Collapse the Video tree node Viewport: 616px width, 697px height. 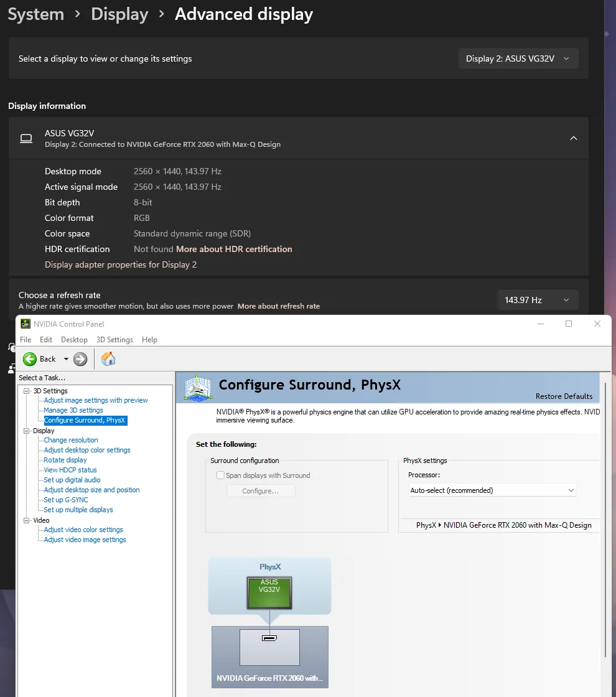tap(27, 520)
